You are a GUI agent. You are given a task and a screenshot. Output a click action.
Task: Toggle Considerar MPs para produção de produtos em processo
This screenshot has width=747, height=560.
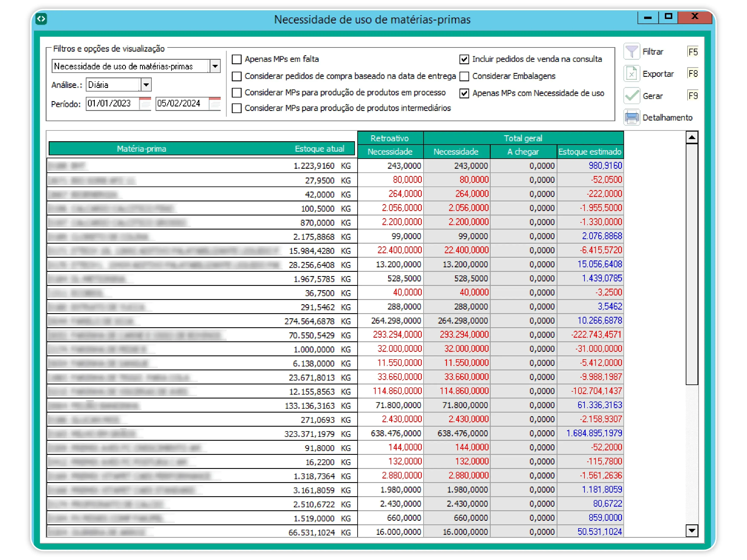[x=237, y=93]
